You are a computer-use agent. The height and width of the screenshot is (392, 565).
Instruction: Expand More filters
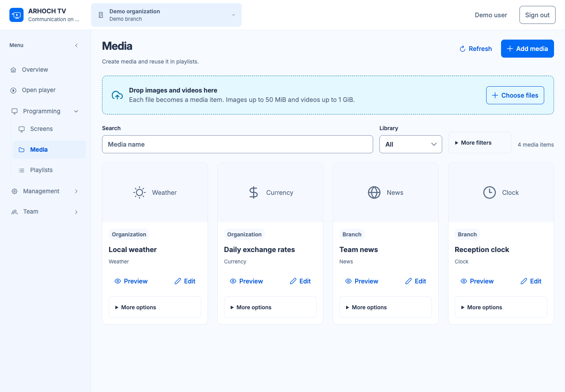point(480,143)
